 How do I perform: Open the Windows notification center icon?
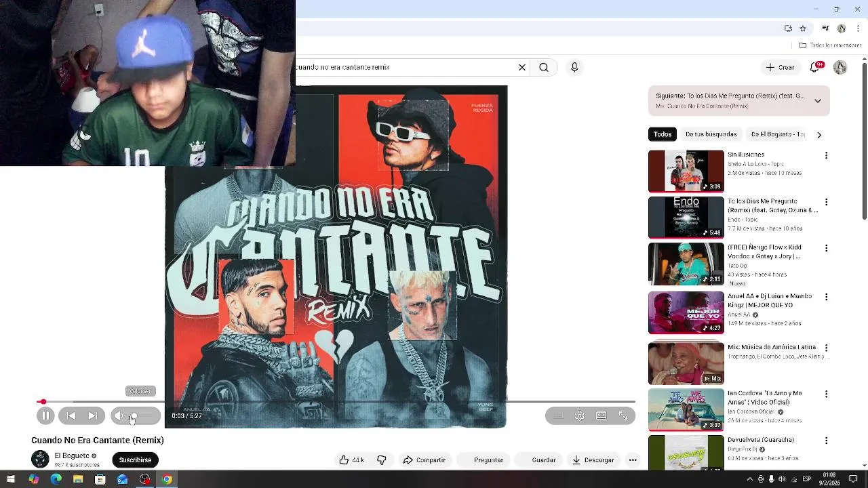854,479
